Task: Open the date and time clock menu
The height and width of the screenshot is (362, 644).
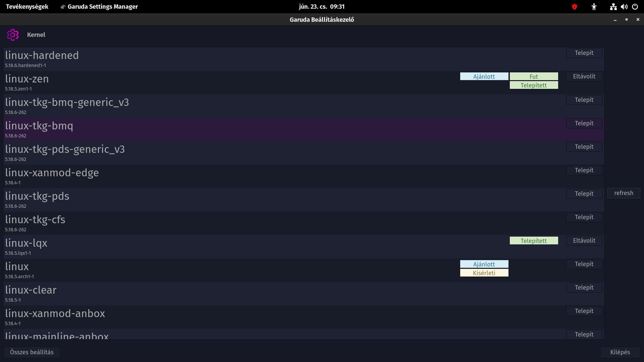Action: click(322, 7)
